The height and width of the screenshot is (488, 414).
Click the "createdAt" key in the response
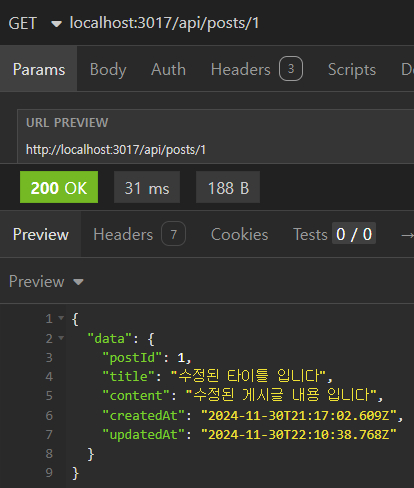pos(143,416)
